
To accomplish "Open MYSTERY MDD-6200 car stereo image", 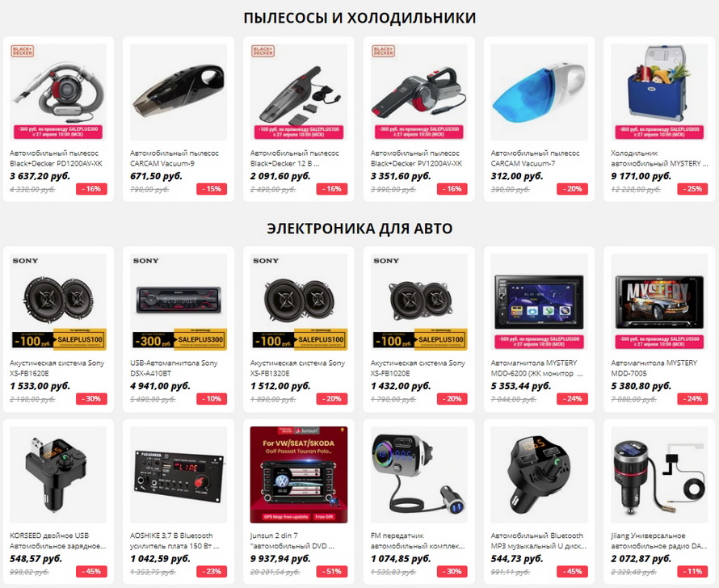I will click(x=539, y=302).
